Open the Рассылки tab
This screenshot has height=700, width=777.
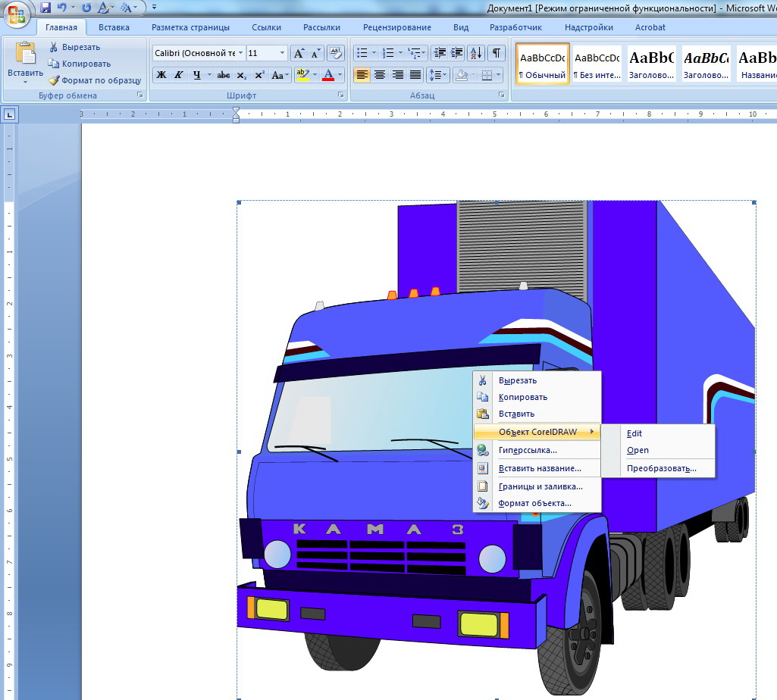click(321, 27)
